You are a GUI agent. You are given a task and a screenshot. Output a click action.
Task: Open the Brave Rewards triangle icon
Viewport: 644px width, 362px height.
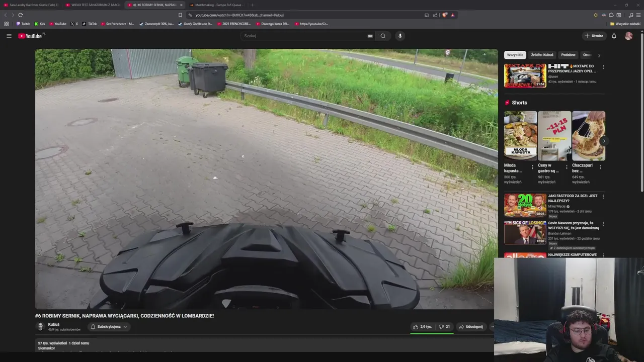[452, 15]
